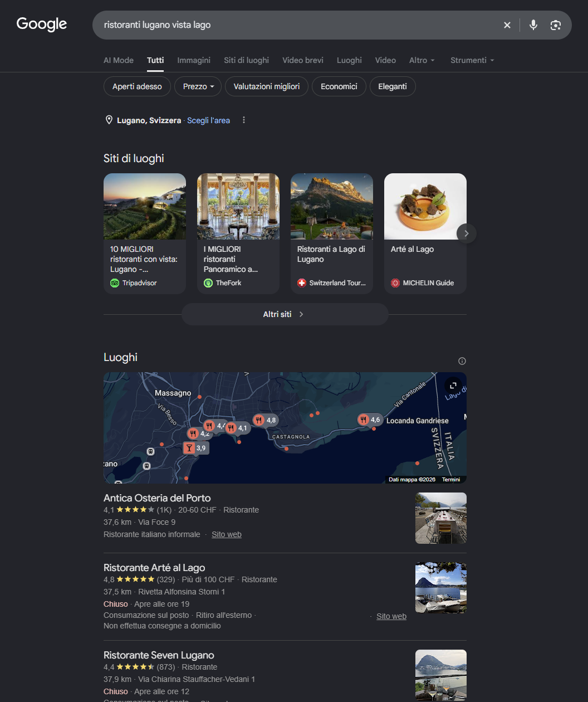Open Switzerland Tourism Ristoranti a Lago card
Screen dimensions: 588x702
coord(332,233)
